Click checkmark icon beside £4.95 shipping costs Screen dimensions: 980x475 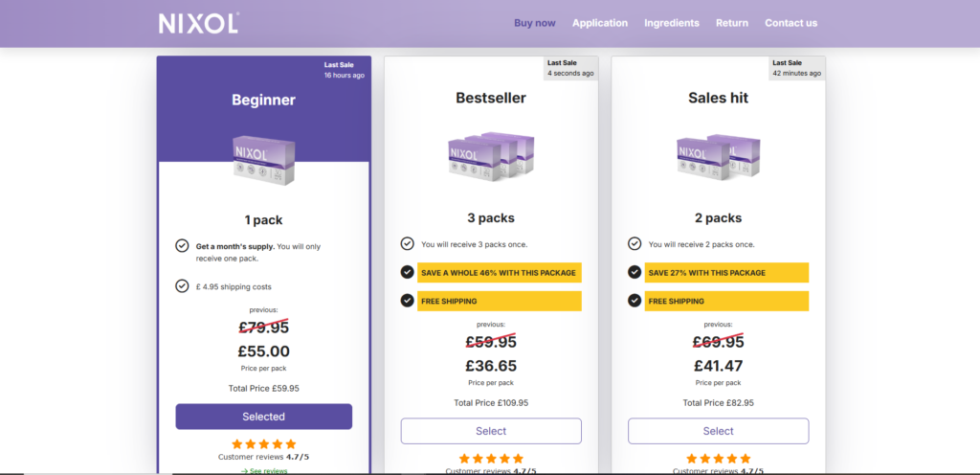(182, 286)
